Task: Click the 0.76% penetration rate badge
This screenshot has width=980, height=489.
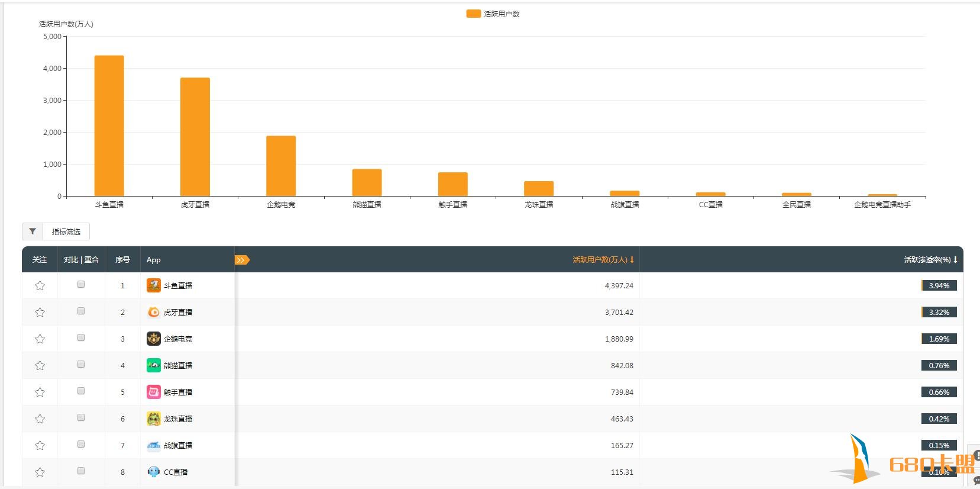Action: 939,365
